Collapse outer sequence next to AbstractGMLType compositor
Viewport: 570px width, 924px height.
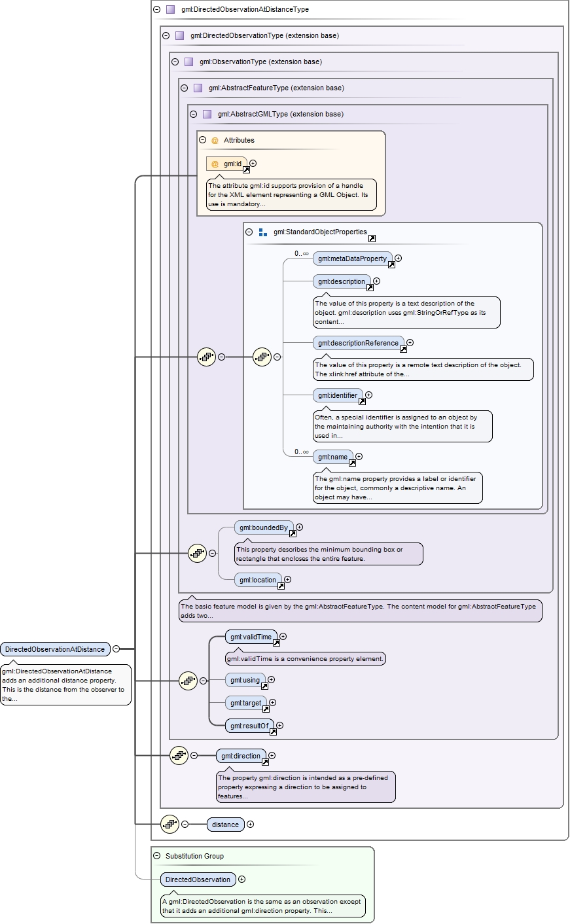(x=221, y=357)
